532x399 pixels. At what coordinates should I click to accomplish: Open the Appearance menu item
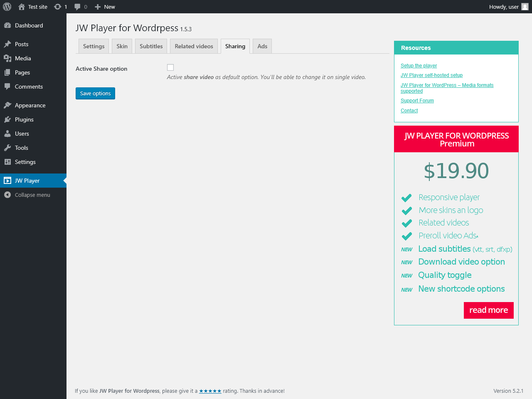tap(33, 105)
